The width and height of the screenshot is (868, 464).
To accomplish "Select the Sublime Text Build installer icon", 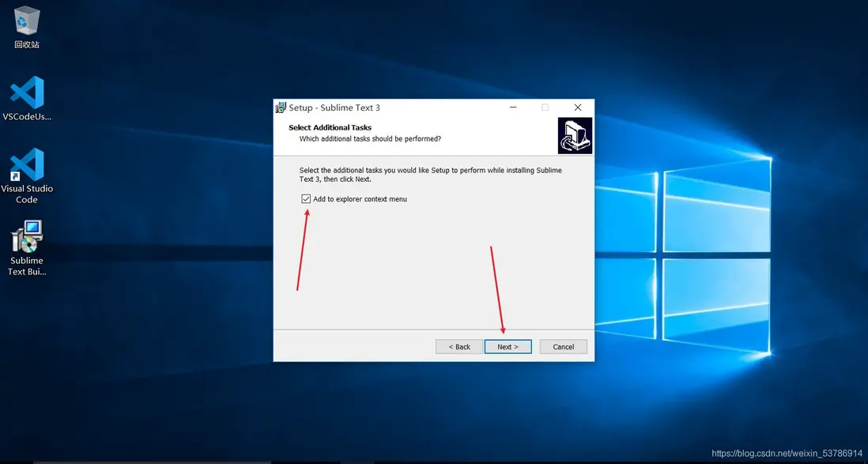I will pyautogui.click(x=27, y=248).
